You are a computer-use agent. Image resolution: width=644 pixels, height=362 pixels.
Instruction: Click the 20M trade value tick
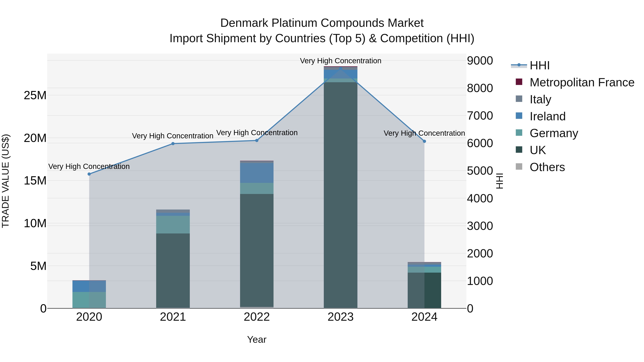35,138
